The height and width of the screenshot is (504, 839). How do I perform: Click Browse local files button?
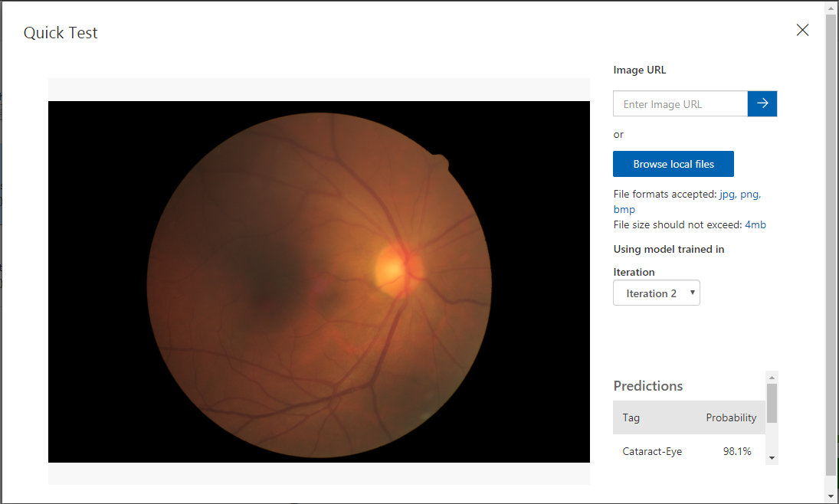click(673, 164)
